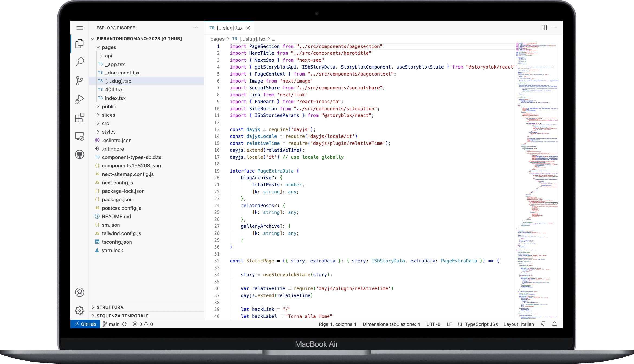Screen dimensions: 634x364
Task: Open the Extensions view
Action: (x=79, y=118)
